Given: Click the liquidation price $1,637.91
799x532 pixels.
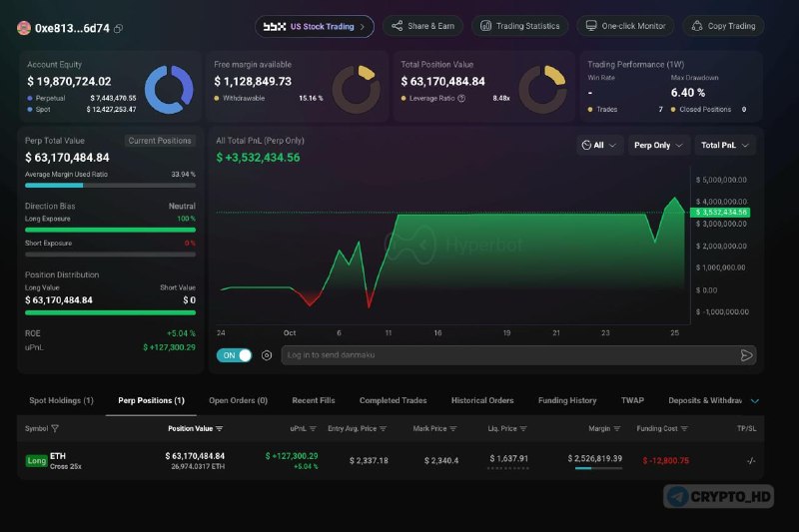Looking at the screenshot, I should 508,459.
